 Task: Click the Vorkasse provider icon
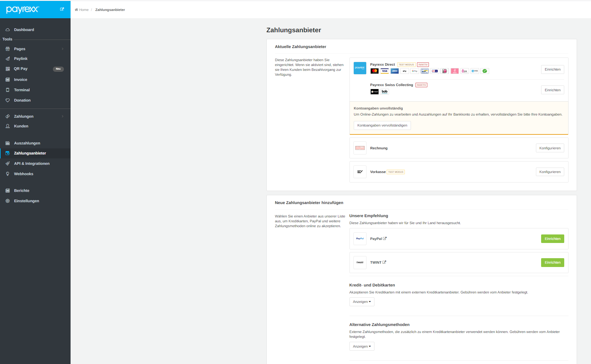point(360,172)
